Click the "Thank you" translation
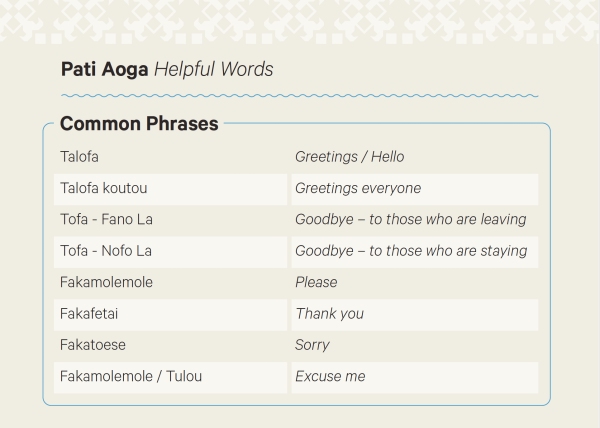 [x=329, y=314]
